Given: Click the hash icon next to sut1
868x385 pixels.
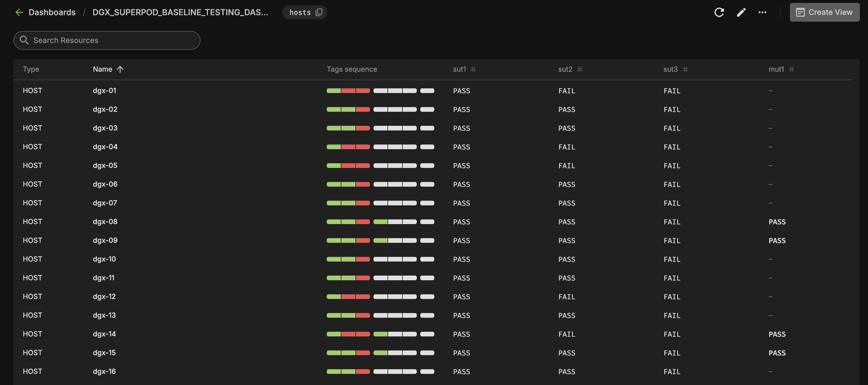Looking at the screenshot, I should [473, 69].
